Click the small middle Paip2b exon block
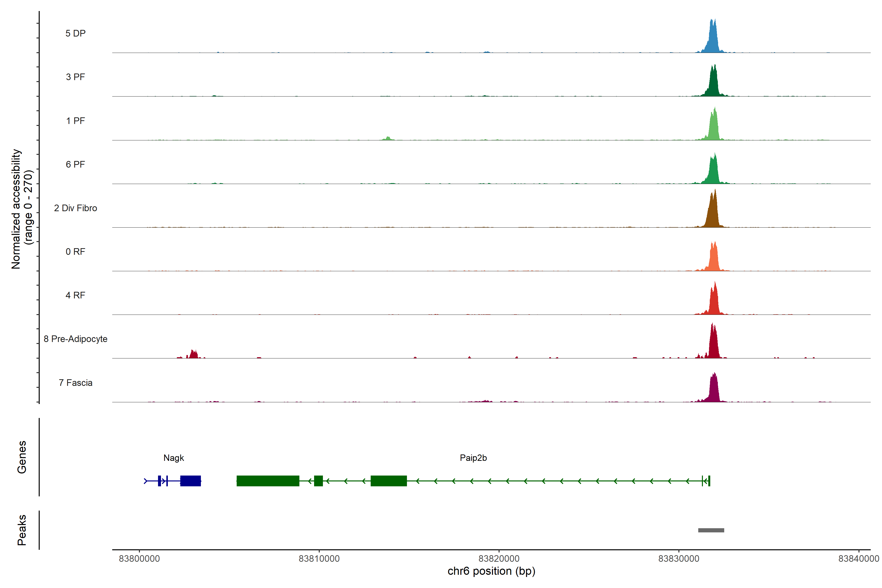Viewport: 882px width, 588px height. coord(318,481)
